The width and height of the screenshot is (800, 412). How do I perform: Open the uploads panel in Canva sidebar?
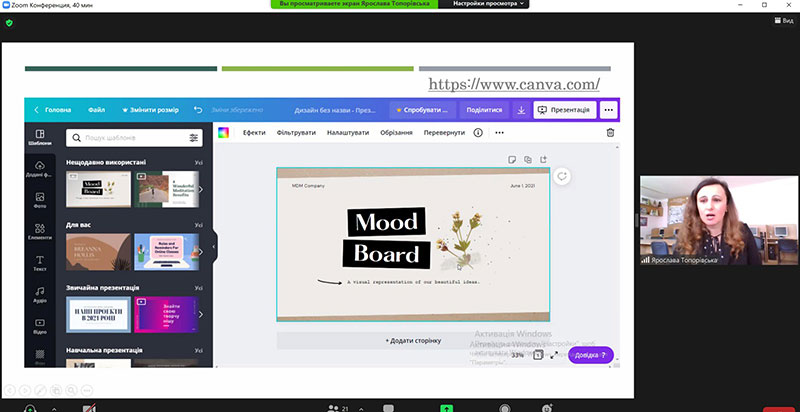click(x=40, y=169)
